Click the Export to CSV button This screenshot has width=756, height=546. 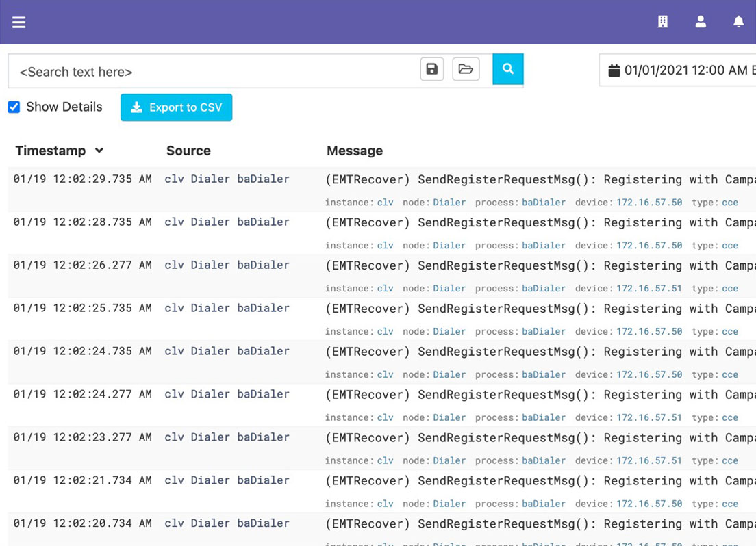point(176,107)
